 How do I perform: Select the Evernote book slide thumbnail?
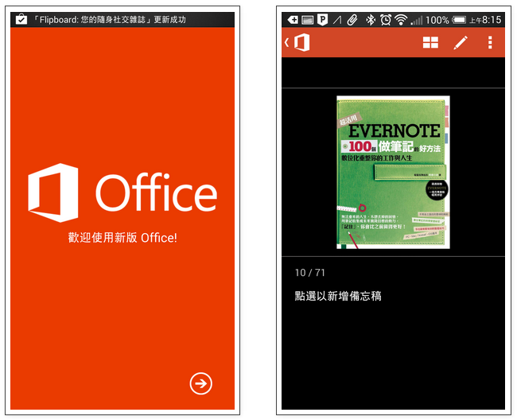[393, 172]
